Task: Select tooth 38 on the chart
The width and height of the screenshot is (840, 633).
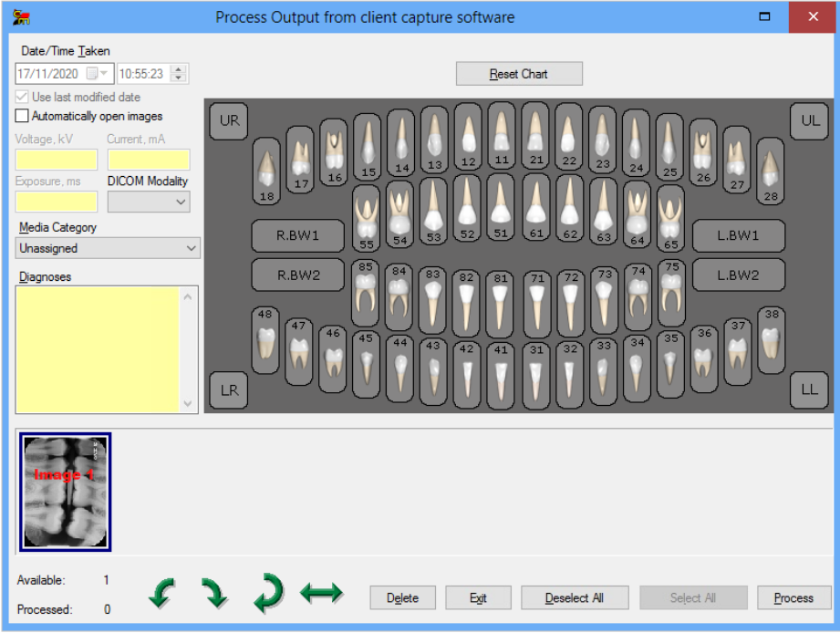Action: (x=771, y=340)
